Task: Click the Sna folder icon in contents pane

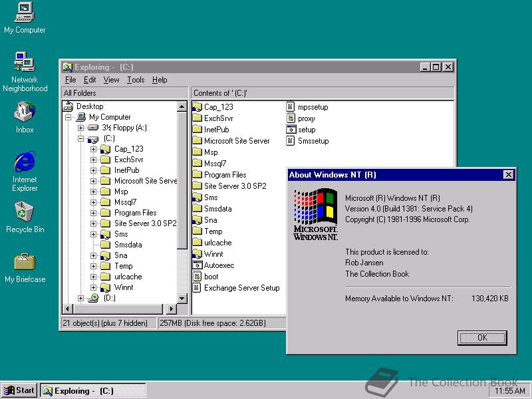Action: coord(197,220)
